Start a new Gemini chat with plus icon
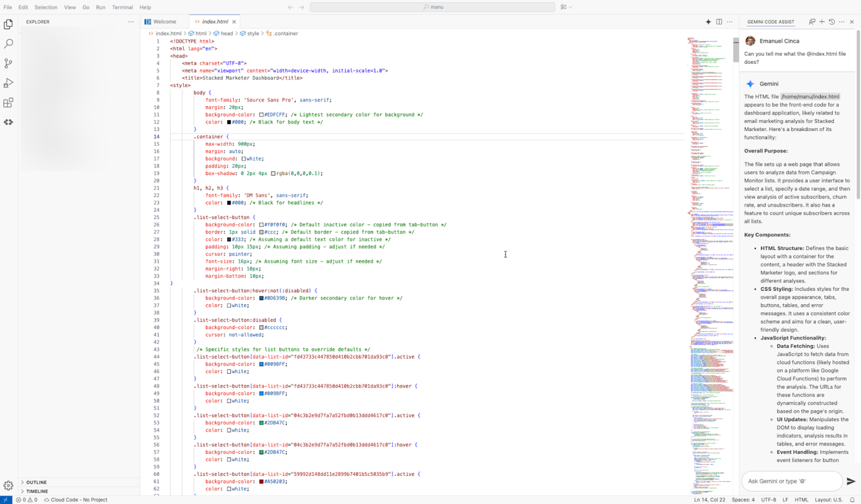This screenshot has height=504, width=861. click(822, 22)
